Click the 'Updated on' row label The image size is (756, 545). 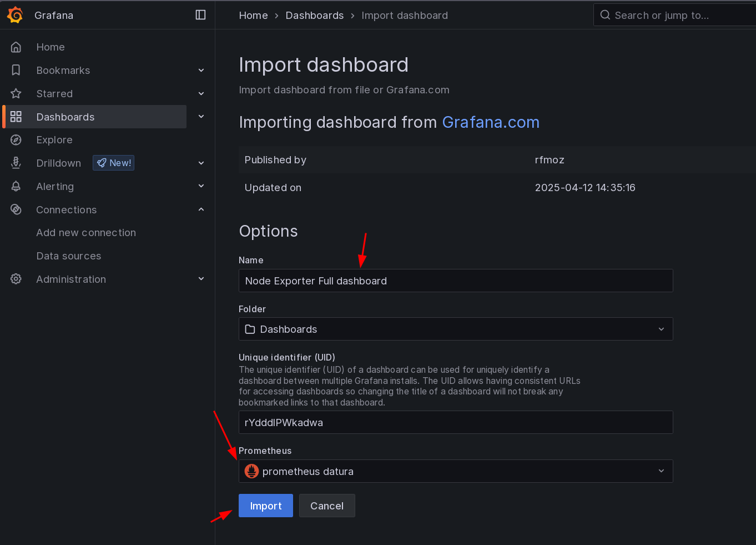(273, 188)
